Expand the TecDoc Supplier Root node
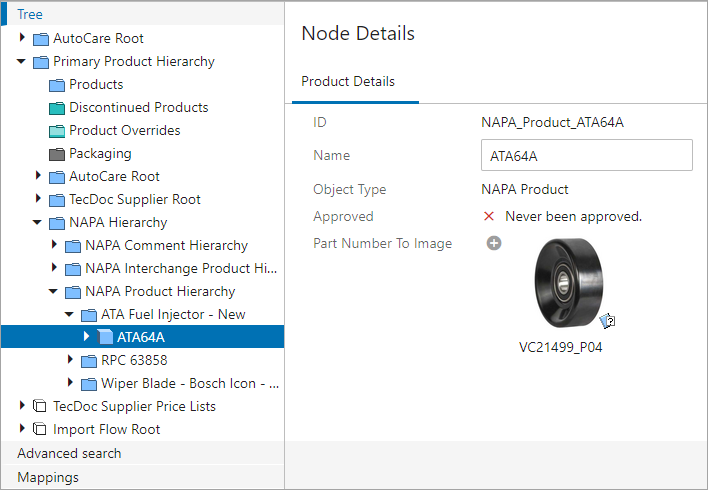Viewport: 708px width, 490px height. click(x=38, y=198)
